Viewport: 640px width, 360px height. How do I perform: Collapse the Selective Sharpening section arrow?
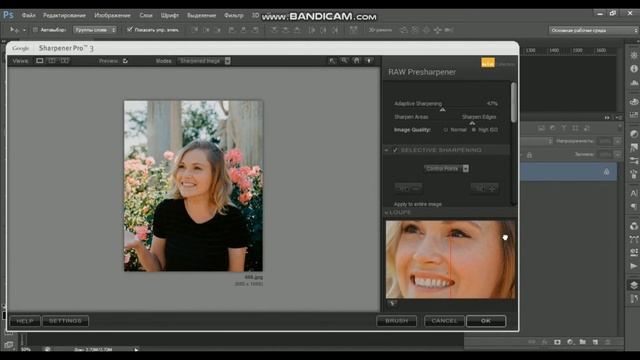[387, 150]
